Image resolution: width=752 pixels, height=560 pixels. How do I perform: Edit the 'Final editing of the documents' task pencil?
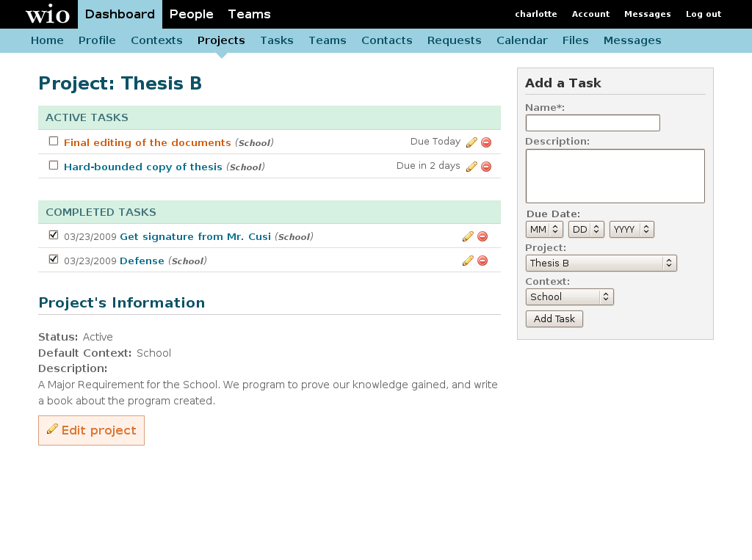click(471, 142)
